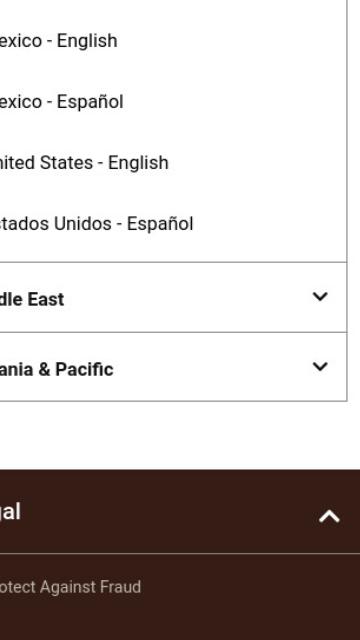The width and height of the screenshot is (360, 640).
Task: Select Mexico - English site version
Action: pos(58,41)
